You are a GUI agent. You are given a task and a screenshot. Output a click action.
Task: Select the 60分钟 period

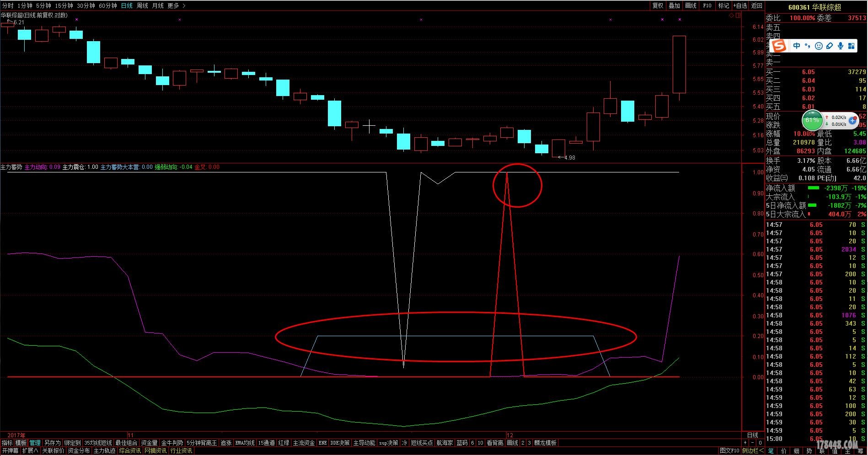(108, 5)
